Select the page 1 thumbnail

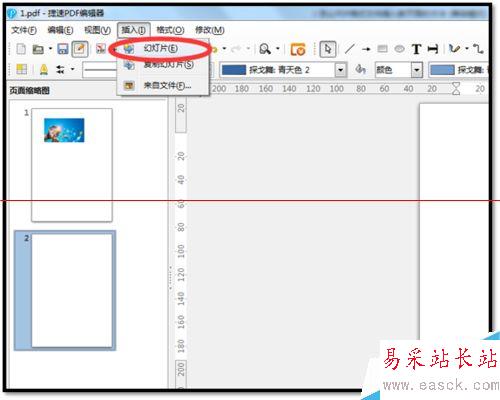coord(72,165)
